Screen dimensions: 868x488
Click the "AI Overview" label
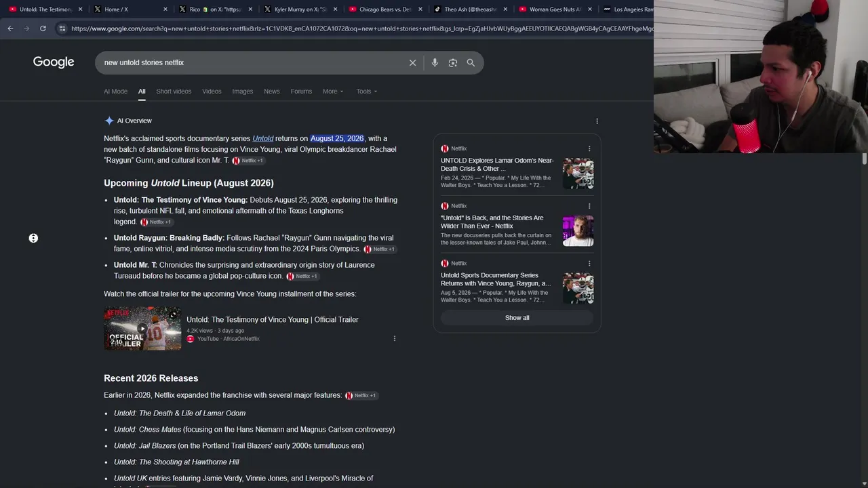(134, 121)
